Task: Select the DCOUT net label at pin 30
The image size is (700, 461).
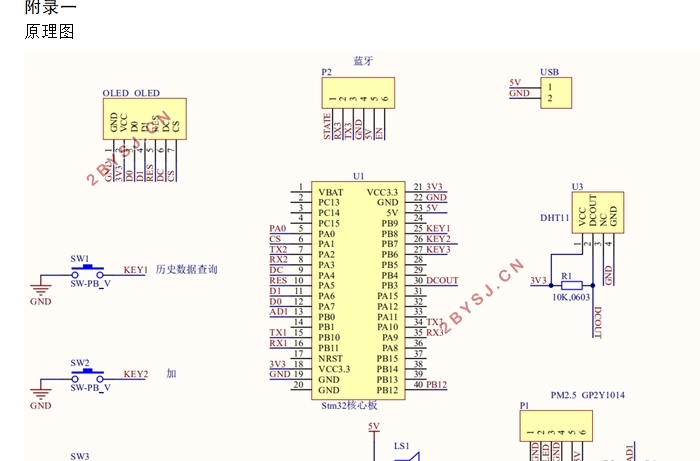Action: tap(442, 281)
